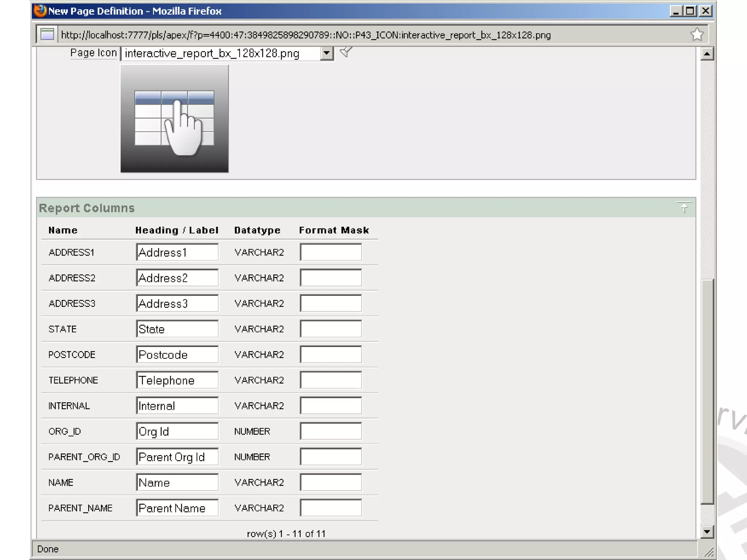Click the Firefox logo in title bar
The width and height of the screenshot is (747, 560).
[40, 11]
